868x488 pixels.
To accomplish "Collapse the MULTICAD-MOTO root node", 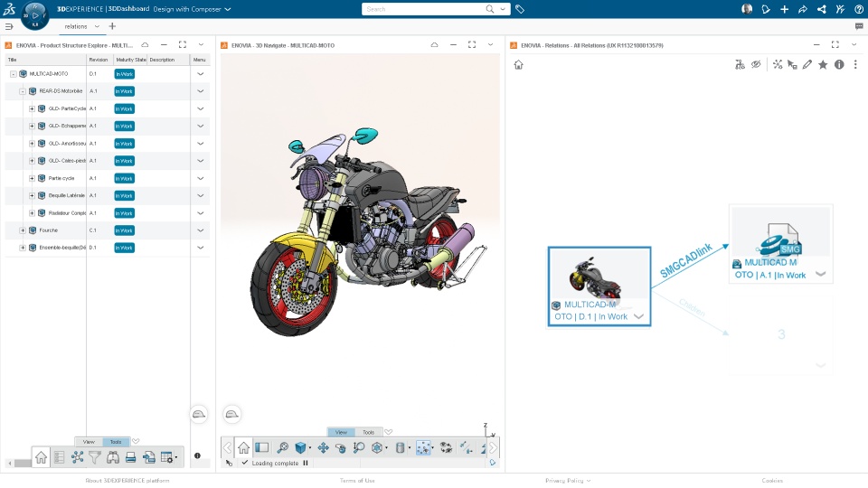I will click(14, 73).
